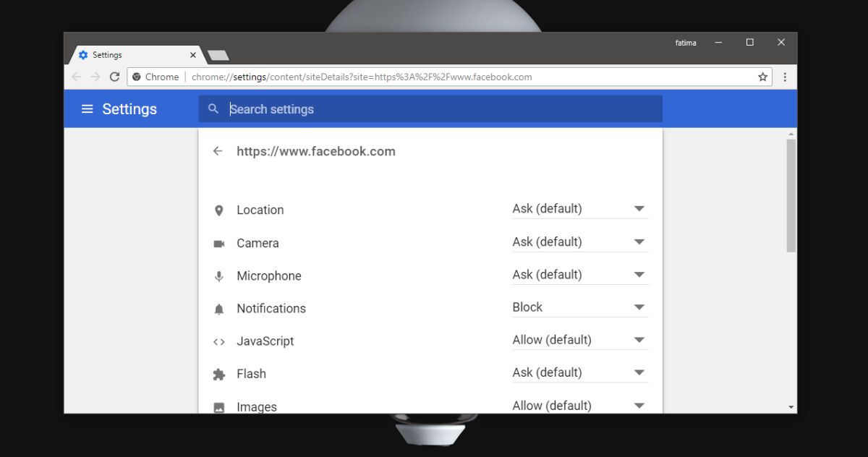Image resolution: width=868 pixels, height=457 pixels.
Task: Open a new tab with the tab button
Action: click(x=218, y=56)
